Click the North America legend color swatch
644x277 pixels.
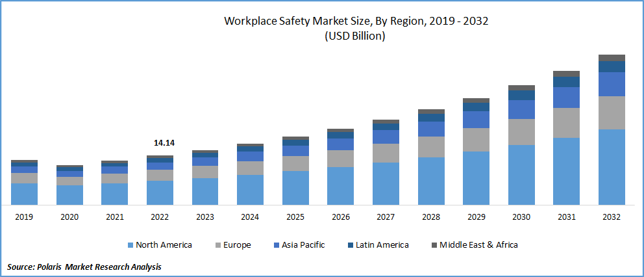pyautogui.click(x=130, y=245)
